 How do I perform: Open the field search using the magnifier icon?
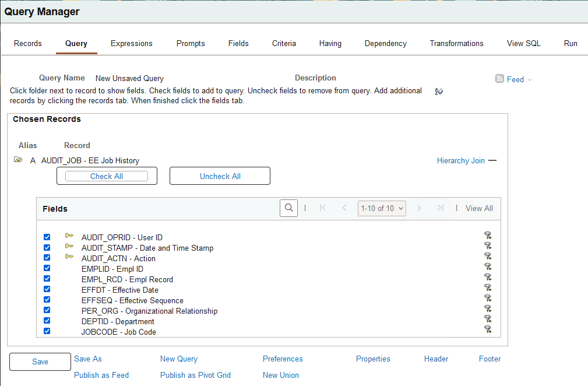288,208
